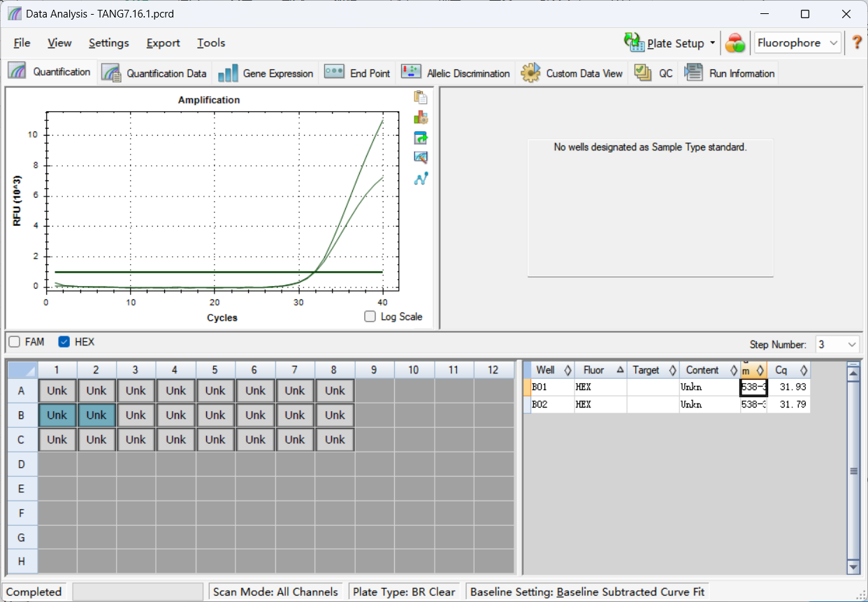Switch to the Custom Data View tab
Image resolution: width=868 pixels, height=602 pixels.
coord(572,73)
